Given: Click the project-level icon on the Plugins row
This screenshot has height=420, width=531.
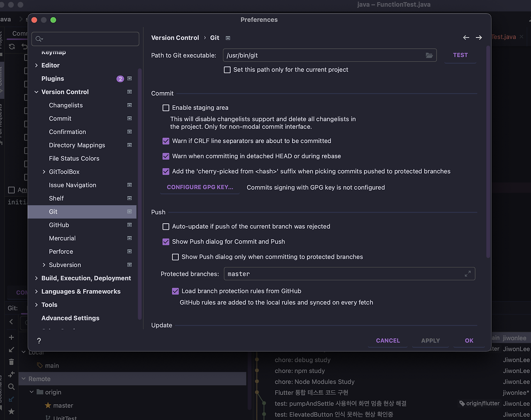Looking at the screenshot, I should click(x=129, y=78).
